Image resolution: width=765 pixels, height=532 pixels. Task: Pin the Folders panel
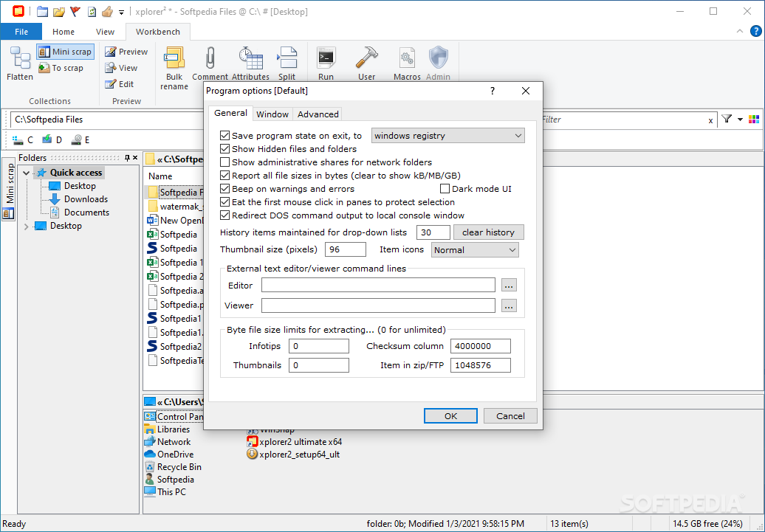pos(127,157)
